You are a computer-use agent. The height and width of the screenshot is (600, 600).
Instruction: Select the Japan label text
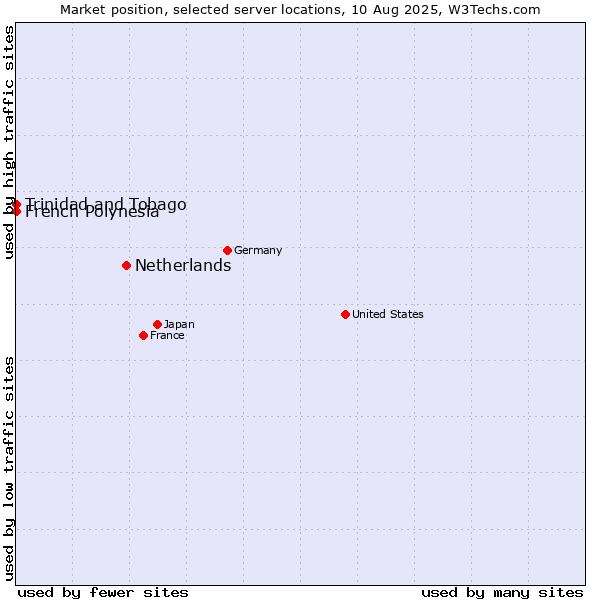pyautogui.click(x=179, y=324)
